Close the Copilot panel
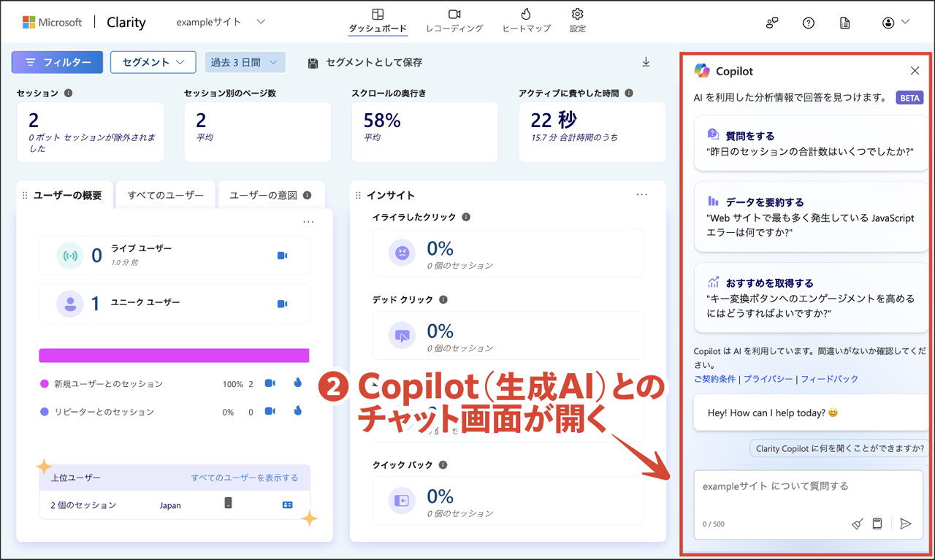935x560 pixels. pyautogui.click(x=915, y=71)
